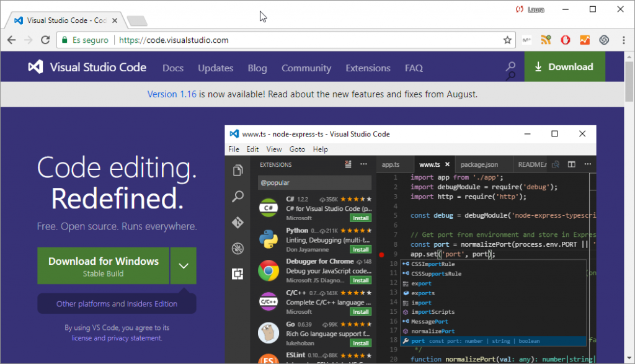The width and height of the screenshot is (635, 364).
Task: Open site search with the magnifier icon
Action: click(511, 66)
